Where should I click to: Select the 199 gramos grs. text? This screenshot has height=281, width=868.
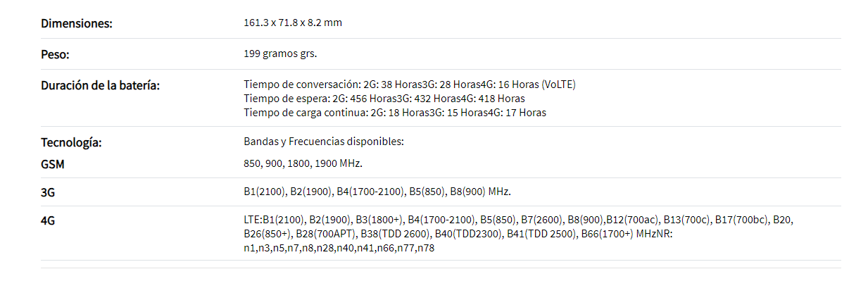tap(280, 54)
